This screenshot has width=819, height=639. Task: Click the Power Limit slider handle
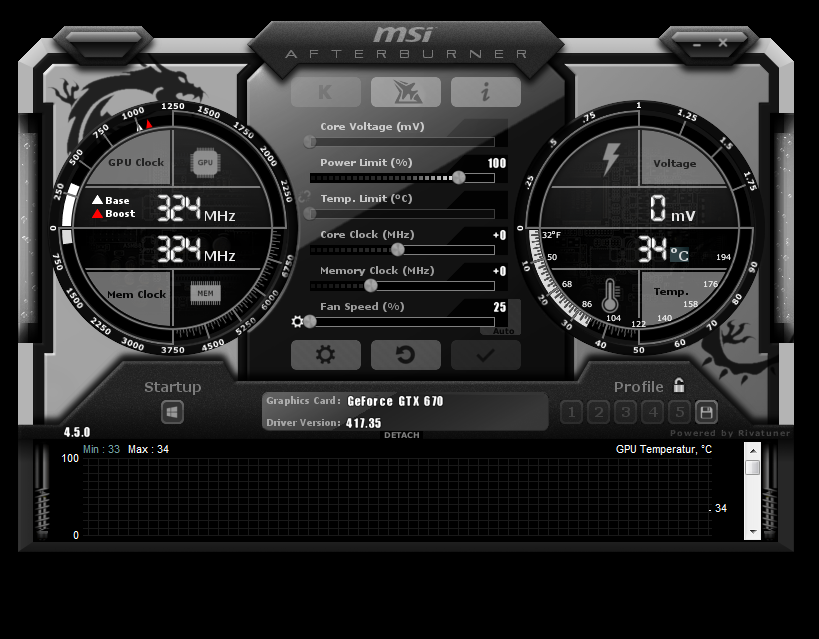[x=459, y=178]
